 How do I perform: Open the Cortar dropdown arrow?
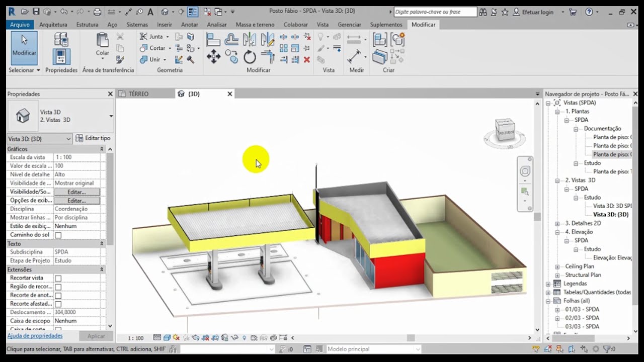pos(170,48)
